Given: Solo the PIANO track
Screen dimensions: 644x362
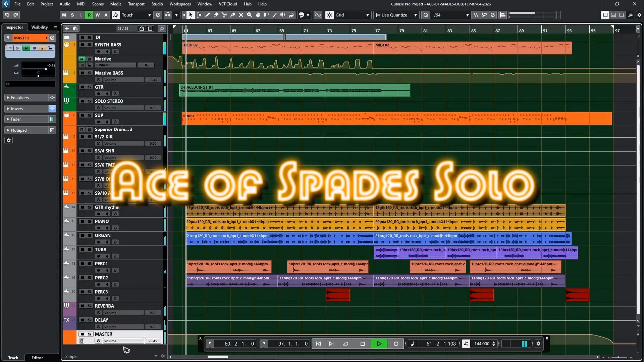Looking at the screenshot, I should point(90,221).
